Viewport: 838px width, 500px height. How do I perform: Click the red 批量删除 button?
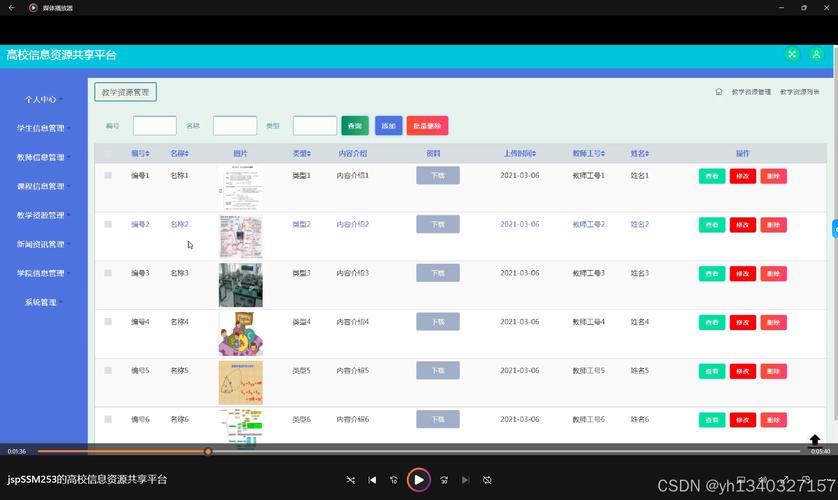427,126
